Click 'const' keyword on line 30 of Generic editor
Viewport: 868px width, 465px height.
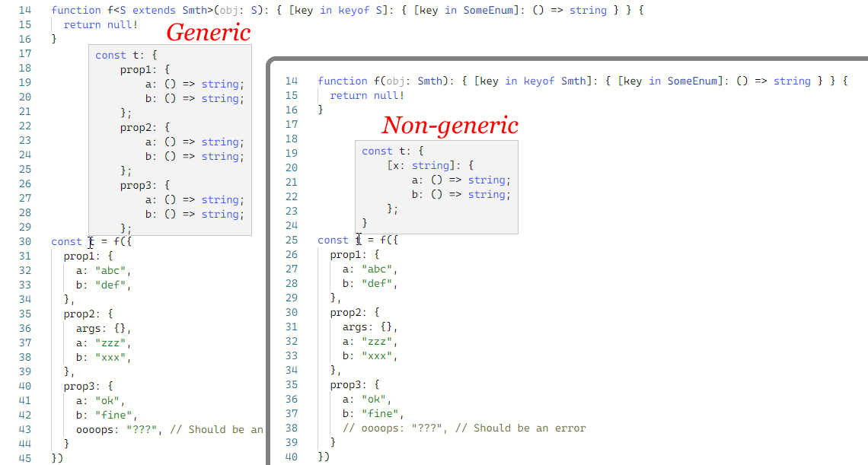(x=66, y=241)
